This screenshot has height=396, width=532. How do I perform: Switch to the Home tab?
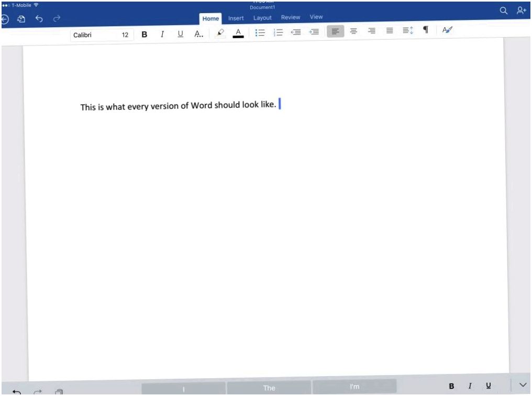point(210,19)
